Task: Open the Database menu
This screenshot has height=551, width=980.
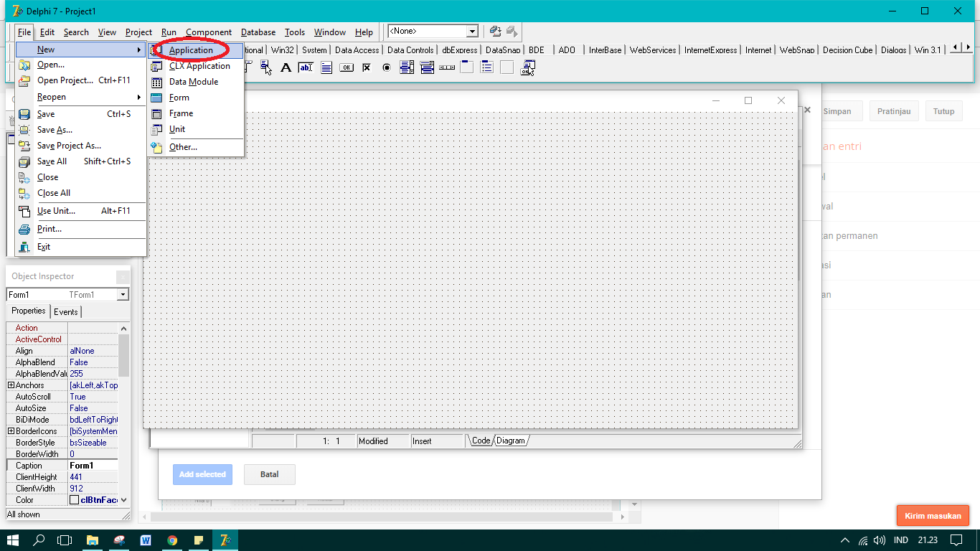Action: point(258,32)
